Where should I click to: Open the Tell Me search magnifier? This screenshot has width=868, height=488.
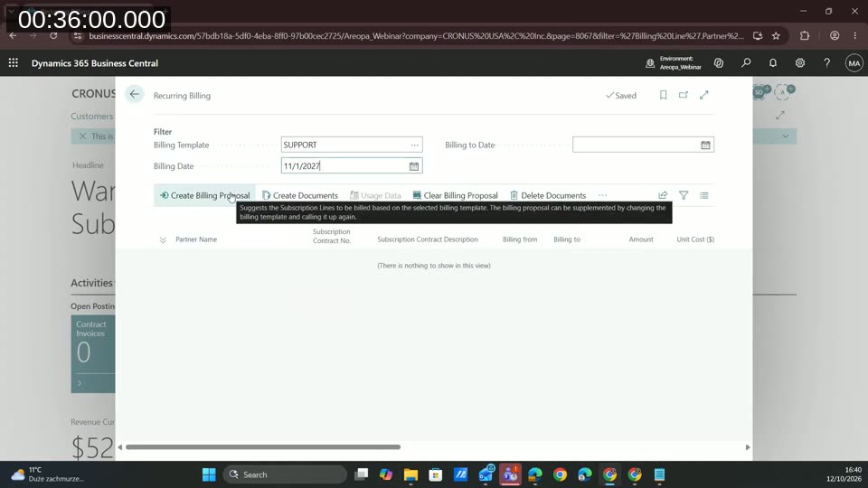(x=746, y=63)
